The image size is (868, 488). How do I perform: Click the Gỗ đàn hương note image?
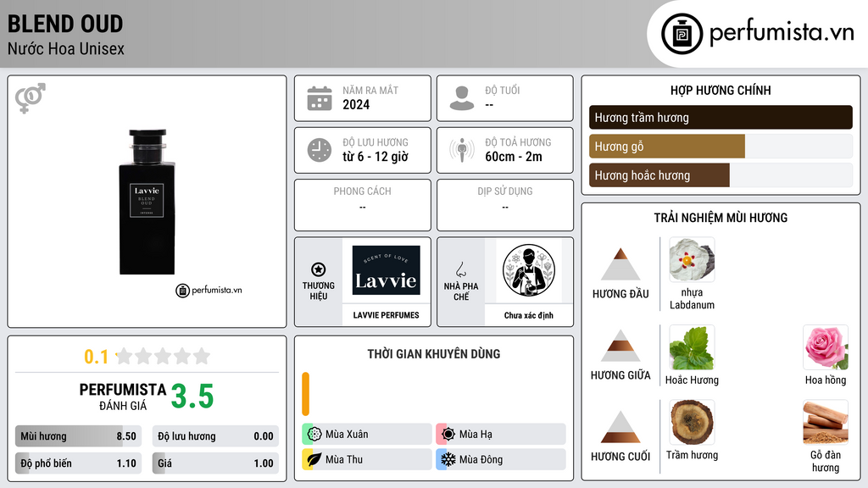pyautogui.click(x=826, y=422)
